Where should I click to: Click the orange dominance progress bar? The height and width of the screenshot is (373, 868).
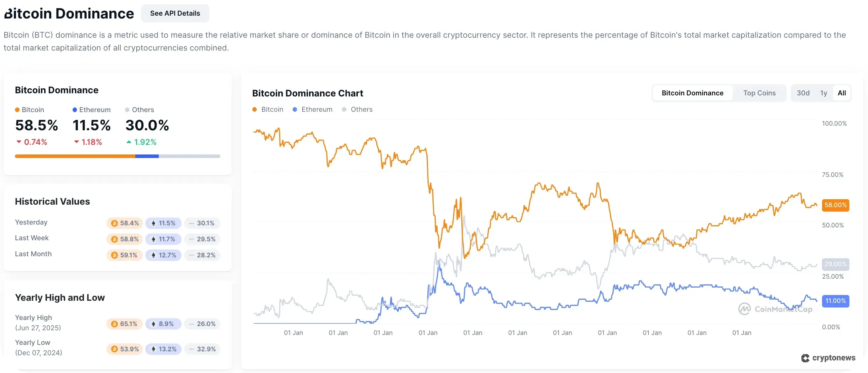coord(75,156)
